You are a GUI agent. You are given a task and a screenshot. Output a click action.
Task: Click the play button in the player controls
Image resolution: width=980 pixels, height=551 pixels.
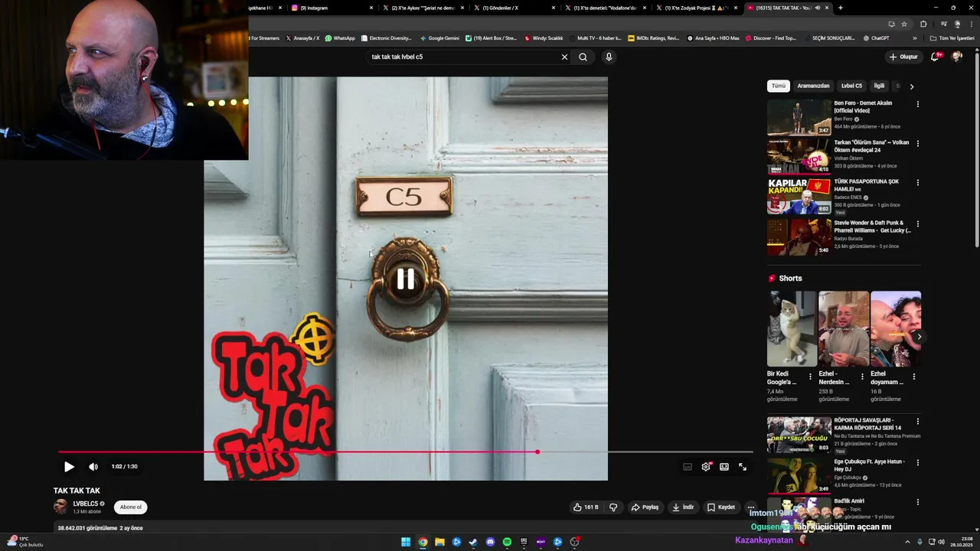coord(69,467)
